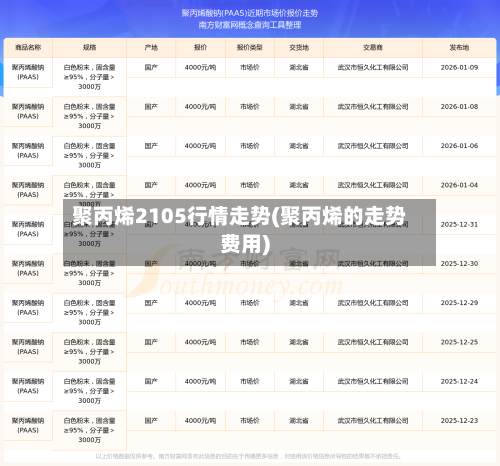Click 市场价 in the 2026-01-06 row
Screen dimensions: 500x466
click(x=250, y=146)
